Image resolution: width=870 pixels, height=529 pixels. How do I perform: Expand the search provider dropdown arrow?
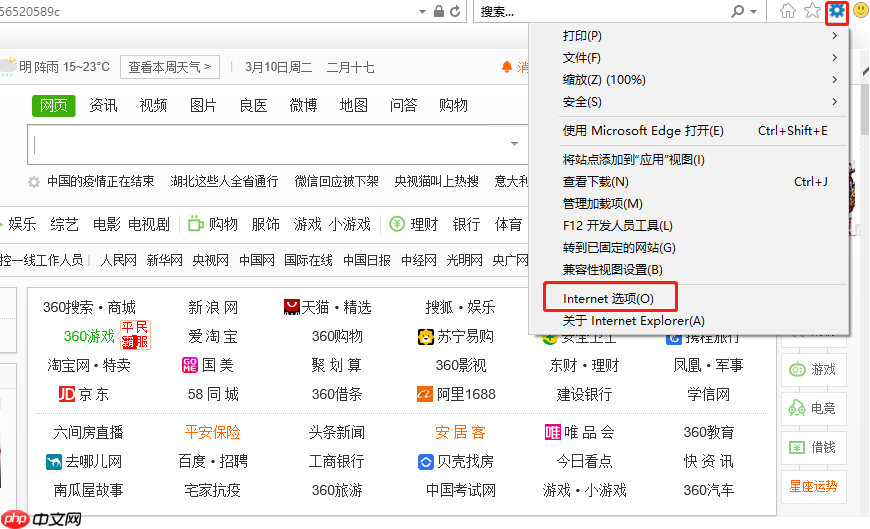(x=753, y=12)
